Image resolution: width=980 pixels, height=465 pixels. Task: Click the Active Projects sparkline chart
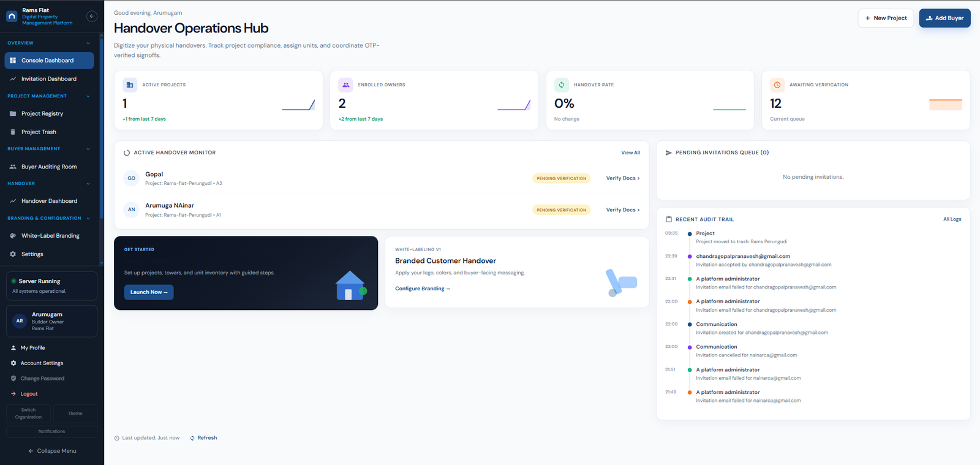tap(298, 105)
